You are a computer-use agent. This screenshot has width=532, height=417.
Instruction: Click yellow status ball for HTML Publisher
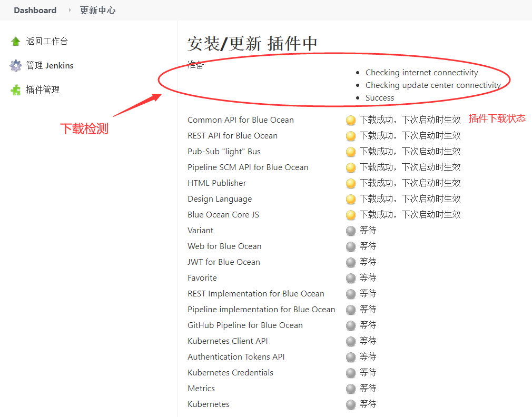pyautogui.click(x=351, y=183)
